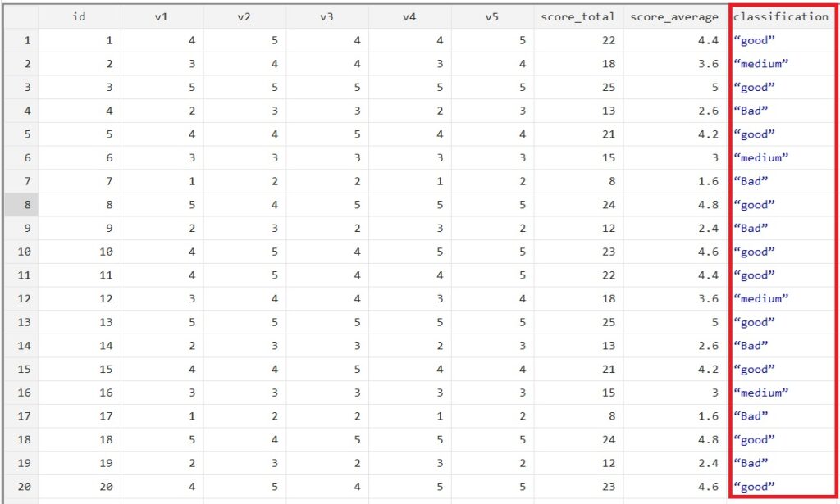Click the v3 column header
The height and width of the screenshot is (504, 840).
327,16
